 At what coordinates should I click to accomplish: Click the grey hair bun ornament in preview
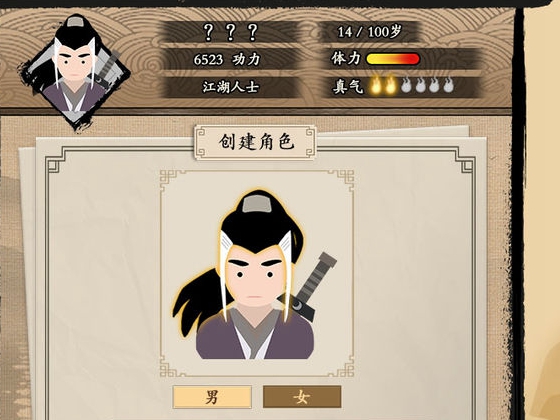point(255,204)
